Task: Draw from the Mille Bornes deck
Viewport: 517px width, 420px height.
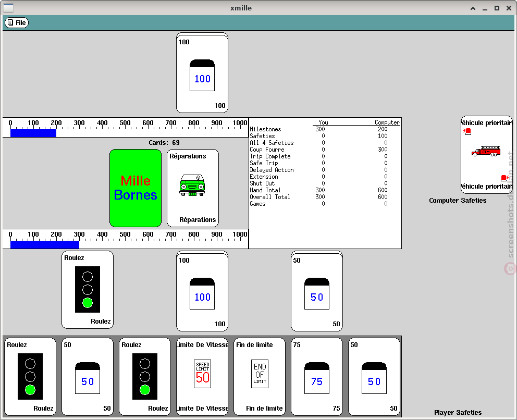Action: click(136, 188)
